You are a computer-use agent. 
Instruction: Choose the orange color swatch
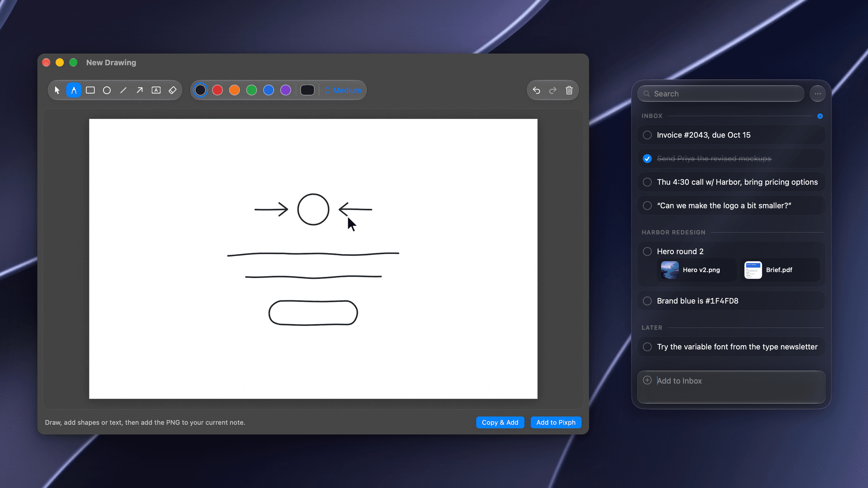pyautogui.click(x=234, y=90)
